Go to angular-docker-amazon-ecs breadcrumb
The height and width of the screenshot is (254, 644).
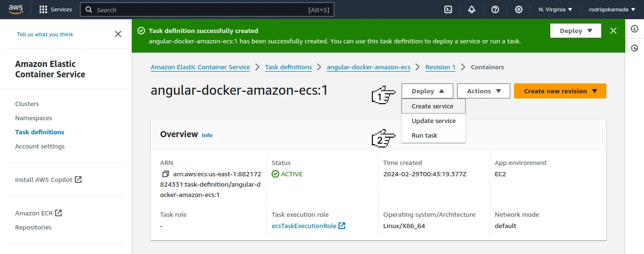(369, 67)
